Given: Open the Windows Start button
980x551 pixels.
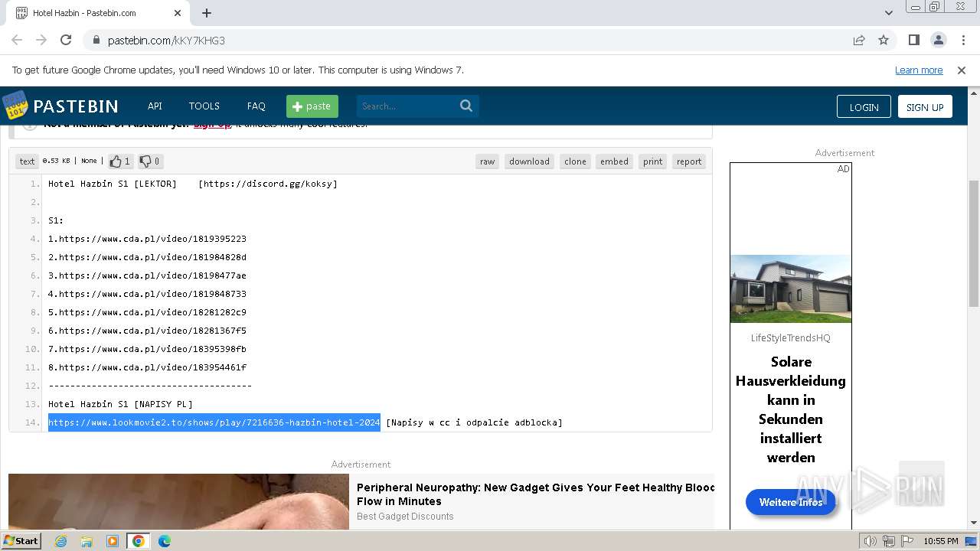Looking at the screenshot, I should [21, 540].
